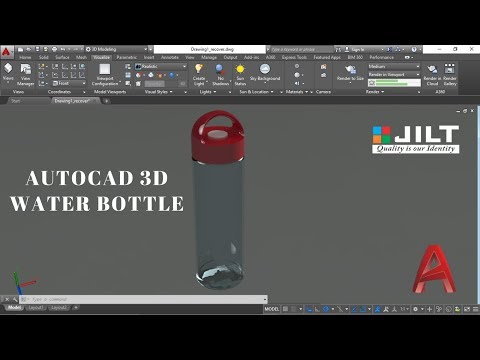Click the Views cube icon in the ribbon

(8, 68)
